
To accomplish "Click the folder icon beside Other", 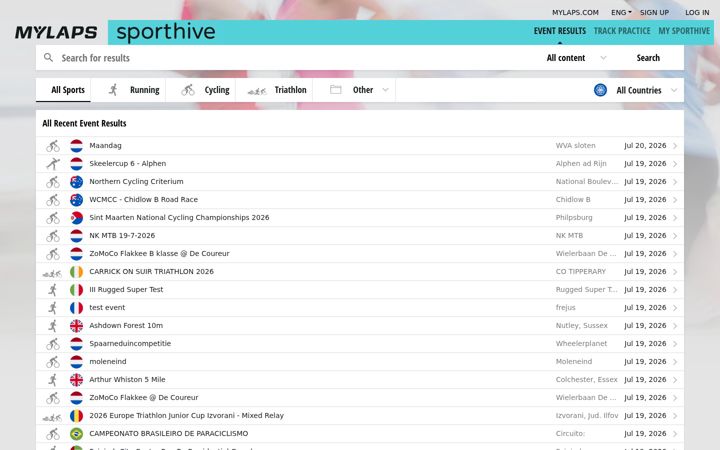I will [336, 90].
